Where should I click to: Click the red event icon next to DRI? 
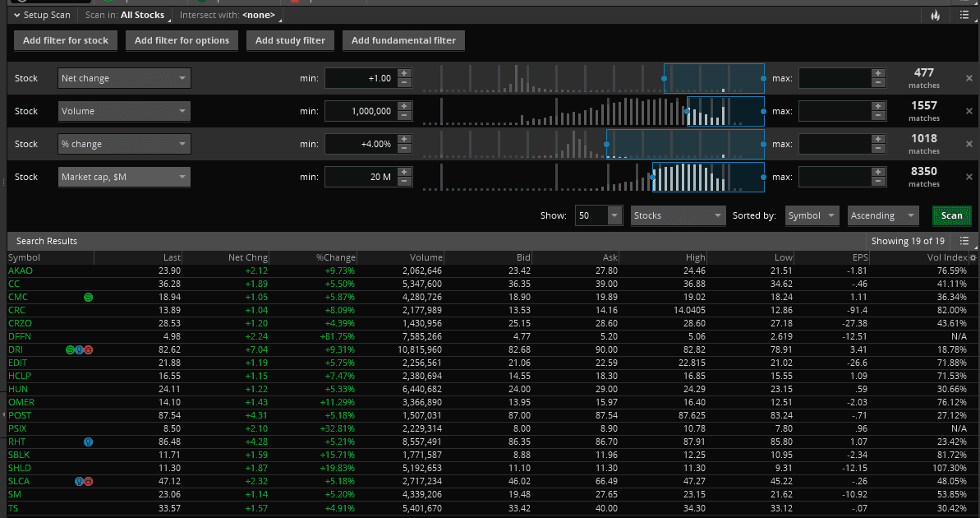[x=88, y=349]
